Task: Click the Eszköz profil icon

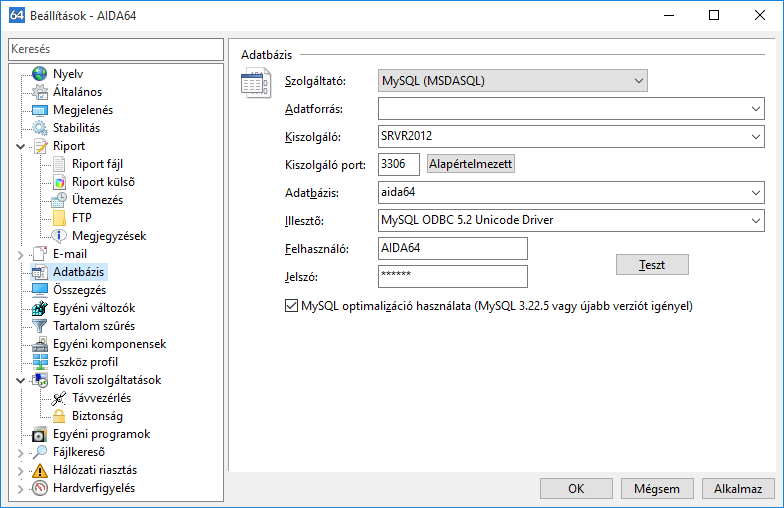Action: pyautogui.click(x=40, y=362)
